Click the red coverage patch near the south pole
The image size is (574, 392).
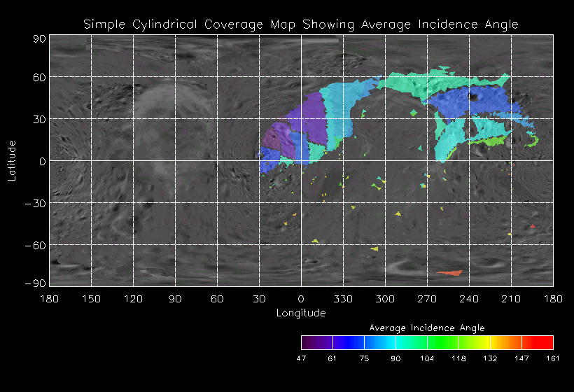[x=449, y=272]
